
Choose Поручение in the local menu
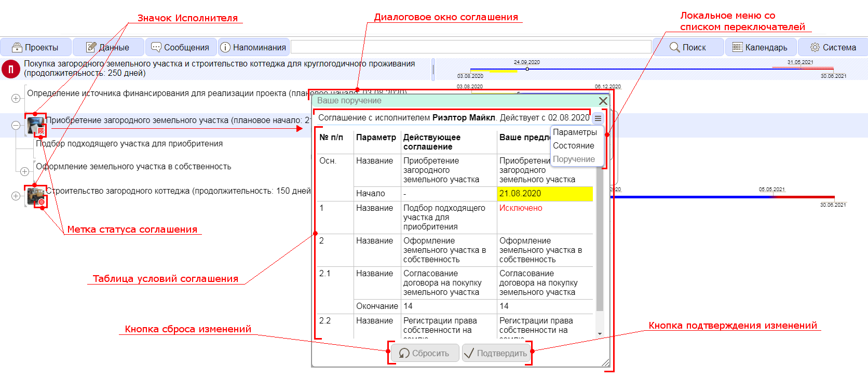[574, 159]
